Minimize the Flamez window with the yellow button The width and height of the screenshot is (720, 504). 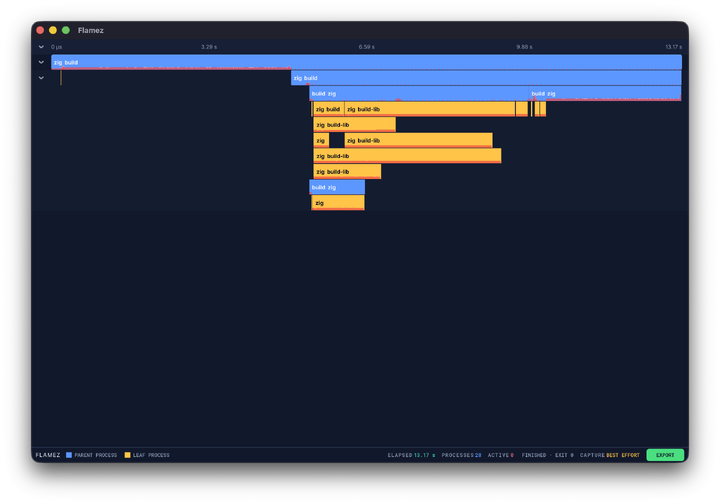53,30
